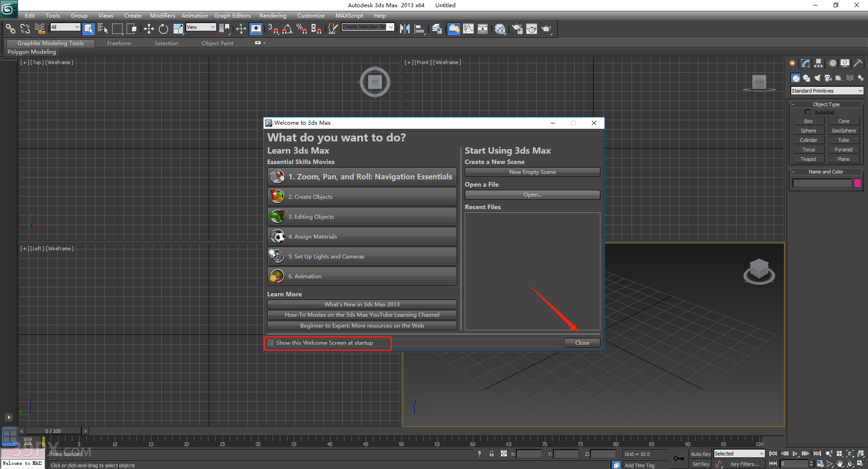The width and height of the screenshot is (868, 469).
Task: Open the Material Editor icon
Action: coord(500,29)
